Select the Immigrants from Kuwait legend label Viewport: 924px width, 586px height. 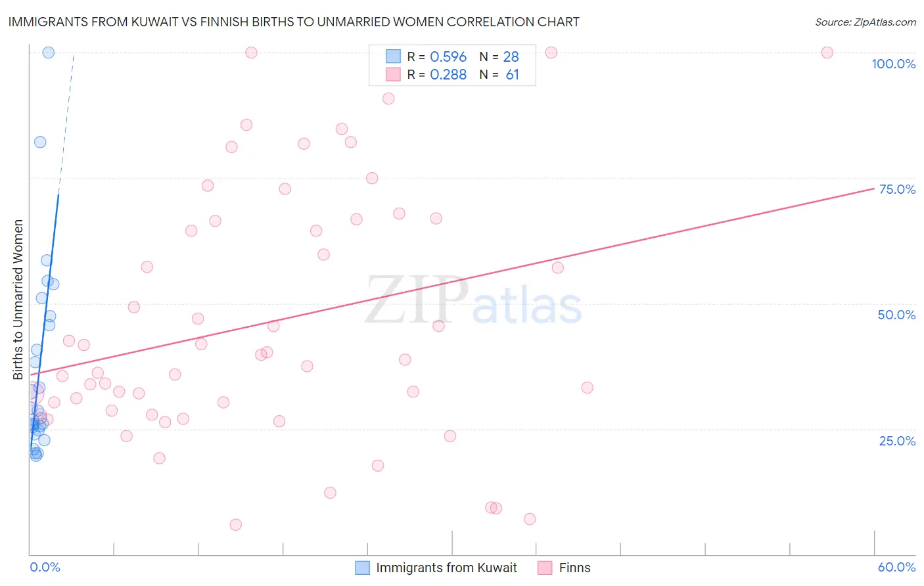446,568
